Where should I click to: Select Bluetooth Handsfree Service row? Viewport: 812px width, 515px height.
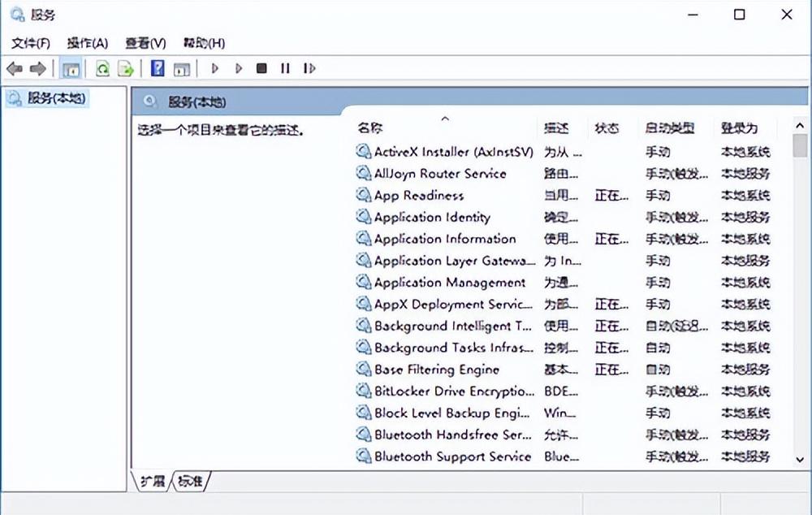coord(564,435)
